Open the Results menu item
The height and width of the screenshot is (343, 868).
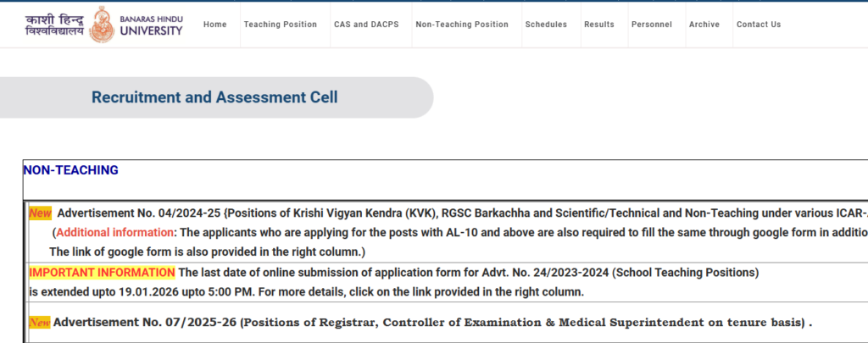pos(599,25)
